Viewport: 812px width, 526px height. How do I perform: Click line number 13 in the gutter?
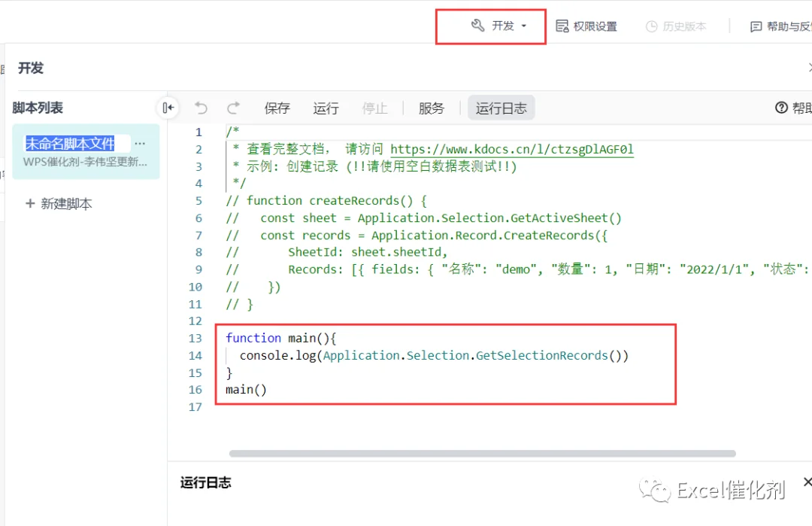(x=195, y=339)
